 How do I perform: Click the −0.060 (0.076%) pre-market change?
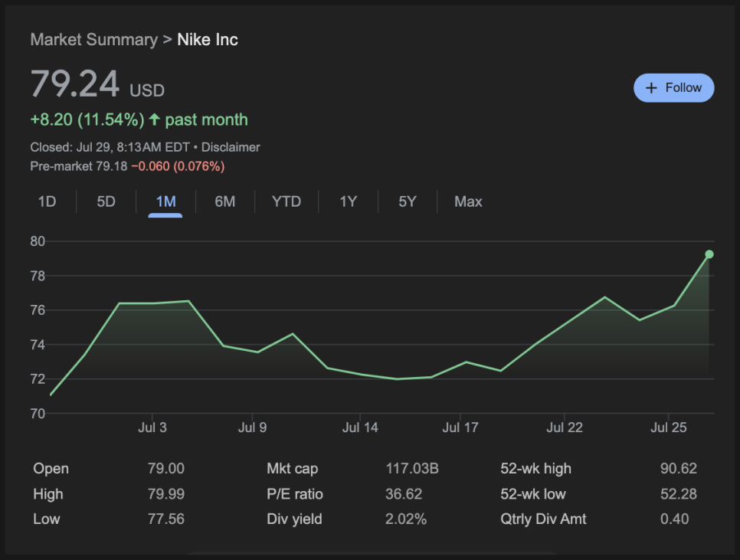pos(178,166)
